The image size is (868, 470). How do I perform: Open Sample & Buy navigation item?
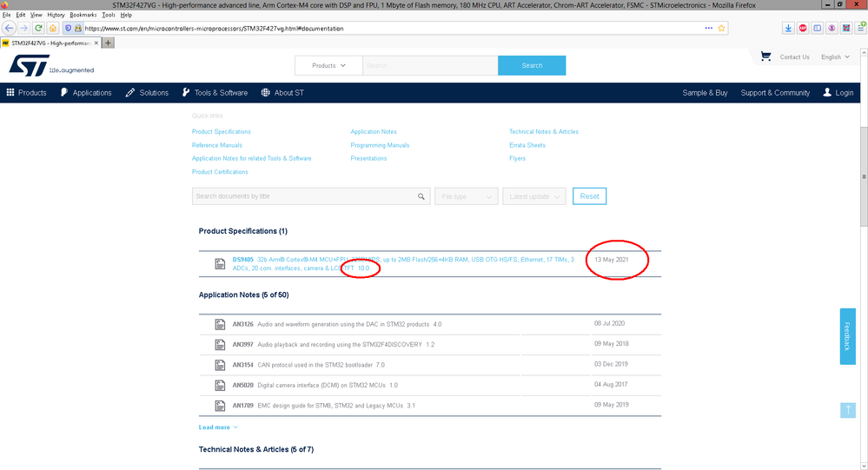[705, 93]
